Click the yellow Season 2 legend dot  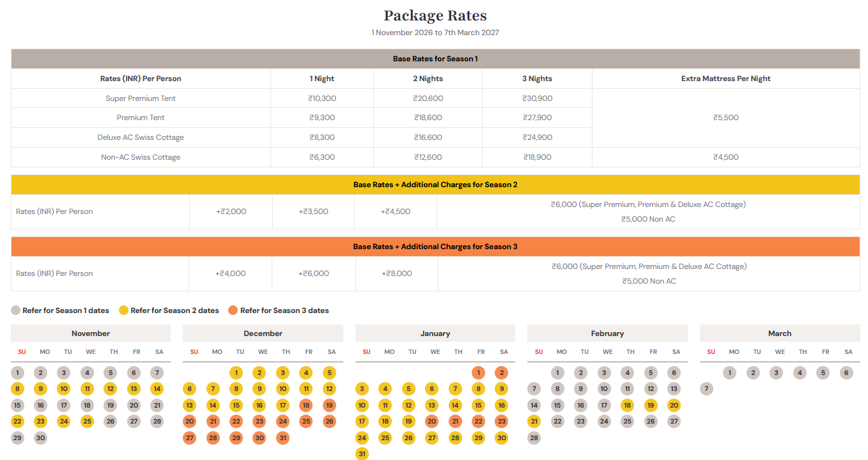click(123, 310)
